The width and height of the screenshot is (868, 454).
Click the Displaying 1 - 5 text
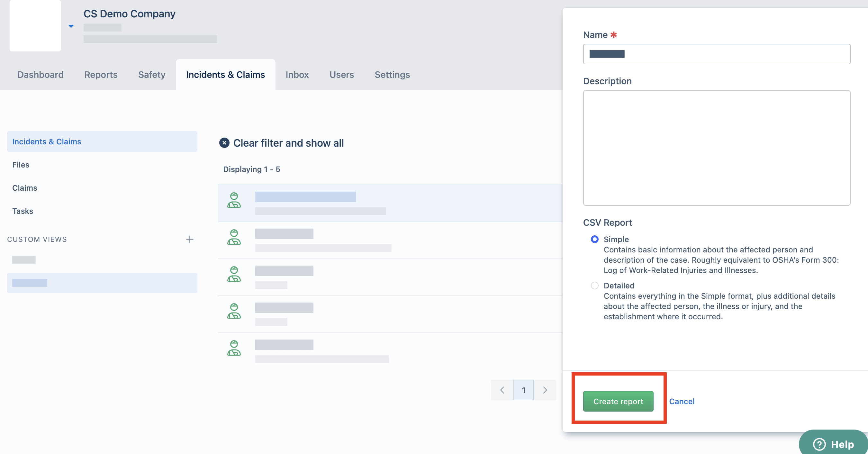(x=252, y=169)
